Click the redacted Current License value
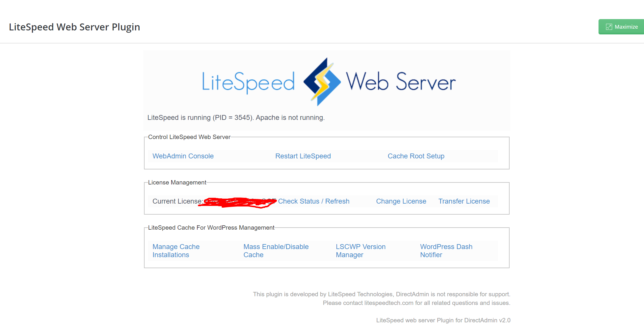 pyautogui.click(x=239, y=201)
